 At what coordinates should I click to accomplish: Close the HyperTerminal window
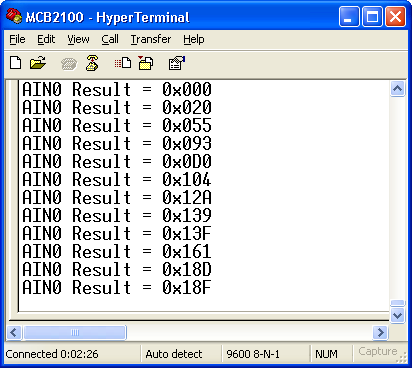[395, 16]
